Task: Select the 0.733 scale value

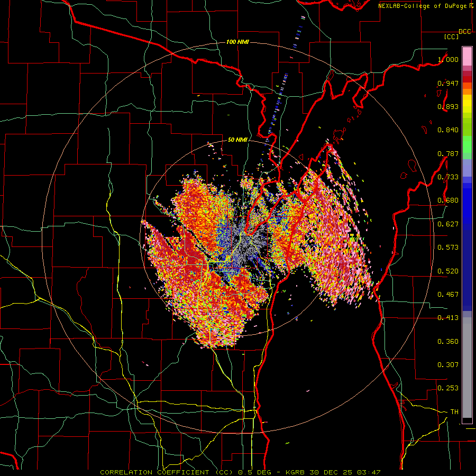Action: pyautogui.click(x=448, y=177)
